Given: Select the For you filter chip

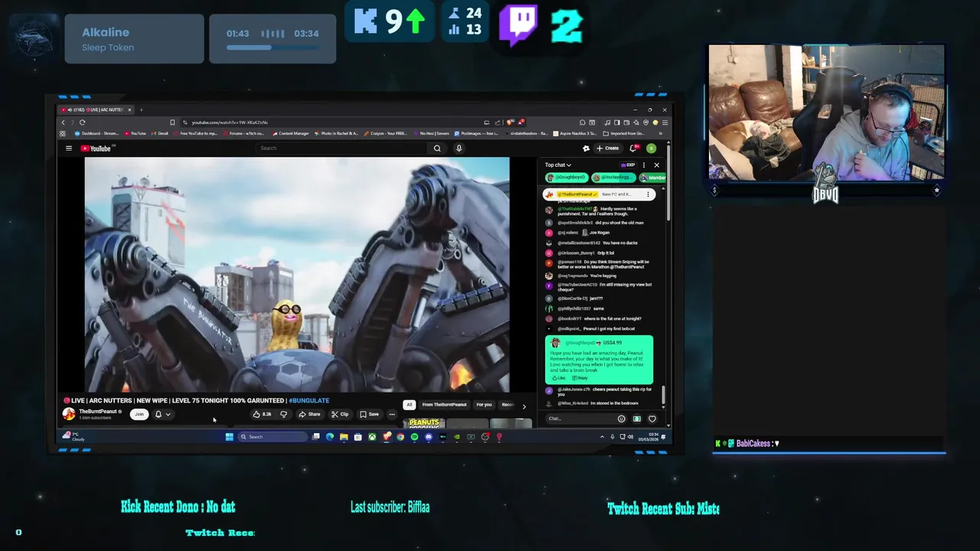Looking at the screenshot, I should pos(484,405).
